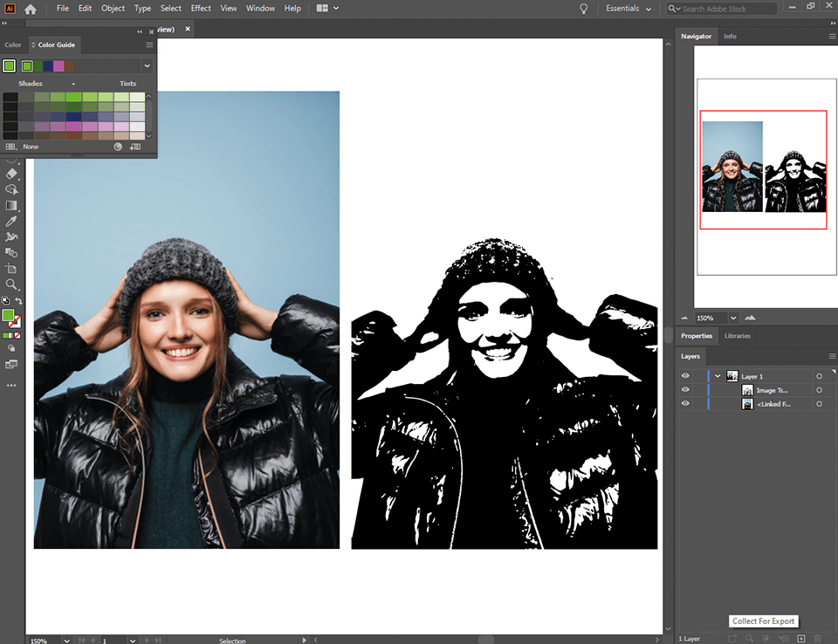
Task: Open the Essentials workspace switcher
Action: (628, 9)
